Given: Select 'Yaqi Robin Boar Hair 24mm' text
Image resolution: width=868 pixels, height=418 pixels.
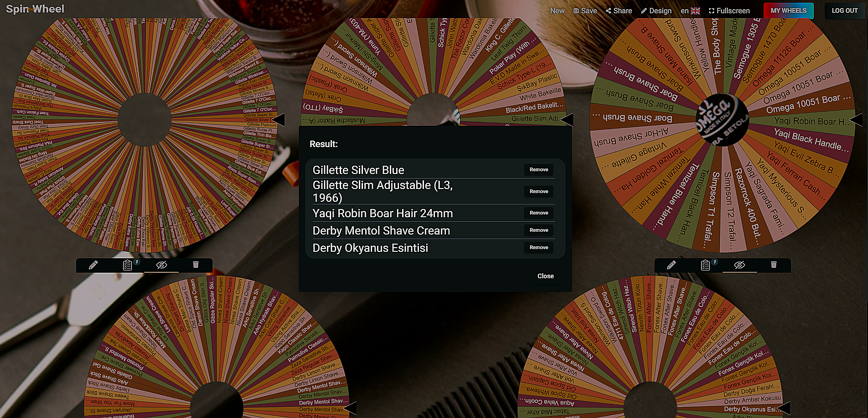Looking at the screenshot, I should pos(383,213).
